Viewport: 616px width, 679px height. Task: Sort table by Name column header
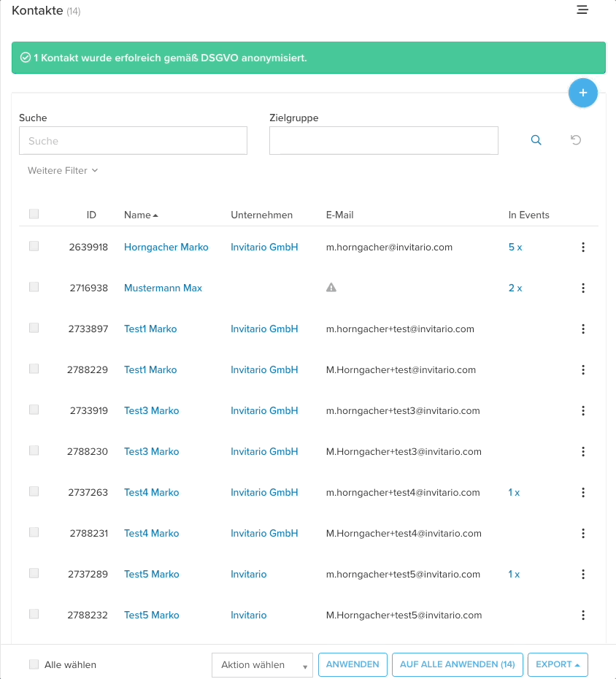[137, 215]
